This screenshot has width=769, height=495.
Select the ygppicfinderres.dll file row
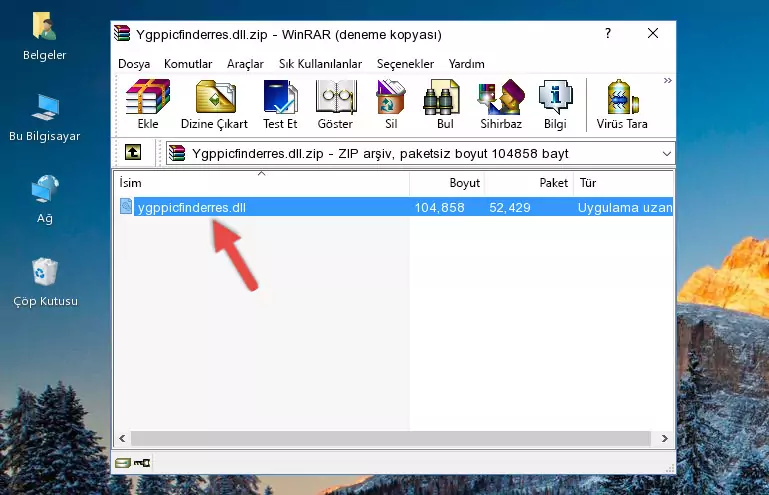pos(395,207)
